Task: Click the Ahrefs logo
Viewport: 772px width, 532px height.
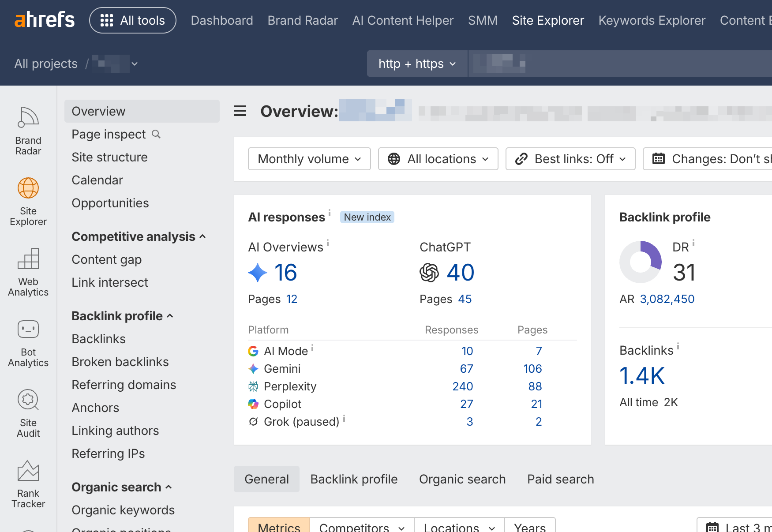Action: [x=45, y=20]
